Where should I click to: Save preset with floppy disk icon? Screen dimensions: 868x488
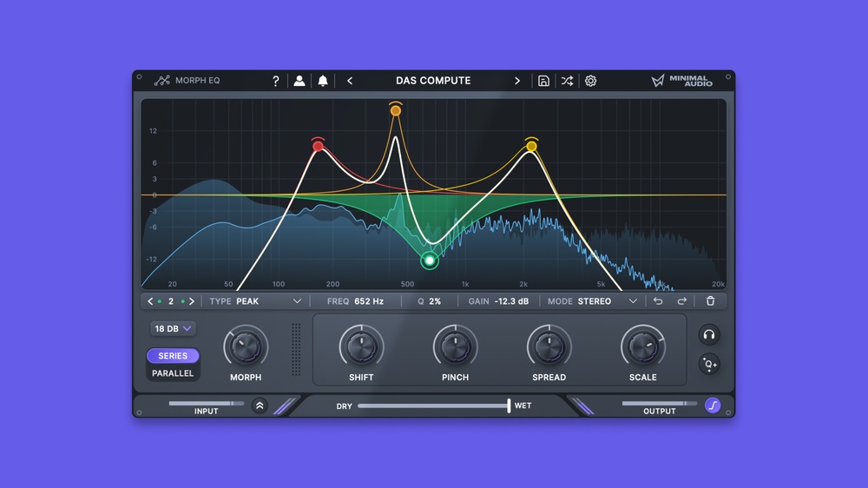coord(543,81)
